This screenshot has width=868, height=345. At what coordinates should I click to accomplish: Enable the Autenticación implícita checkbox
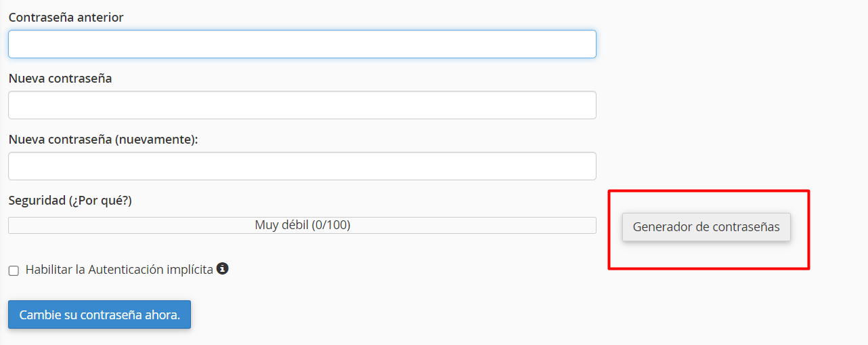point(14,270)
